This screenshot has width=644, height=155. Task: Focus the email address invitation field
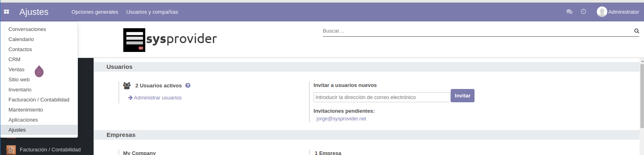pyautogui.click(x=382, y=97)
